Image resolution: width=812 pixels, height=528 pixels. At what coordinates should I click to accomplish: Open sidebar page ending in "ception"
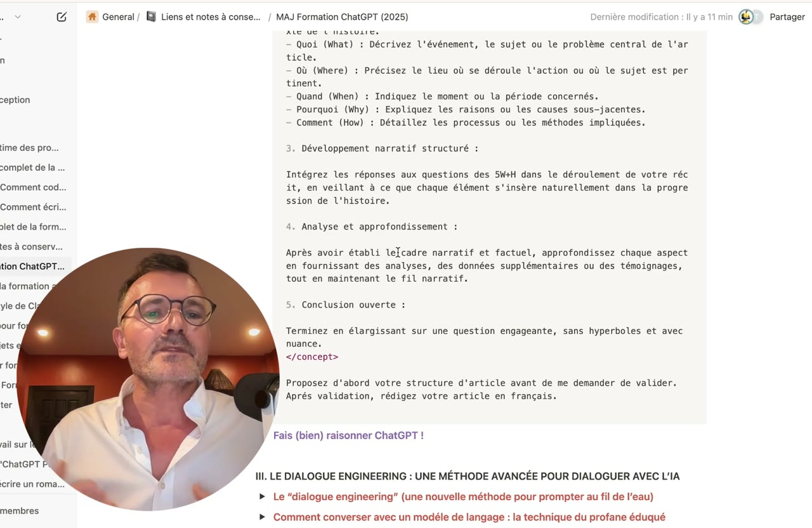click(15, 100)
